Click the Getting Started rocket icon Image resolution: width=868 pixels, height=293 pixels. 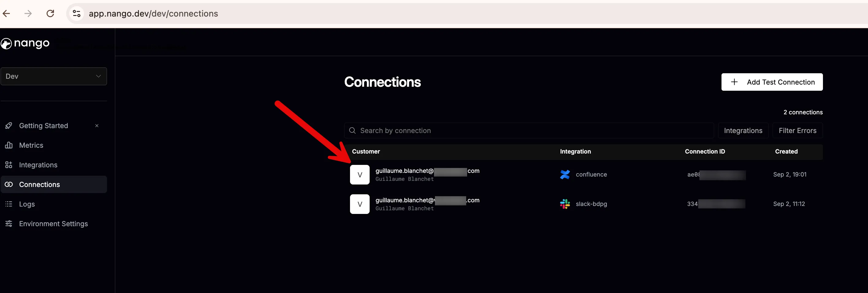9,126
